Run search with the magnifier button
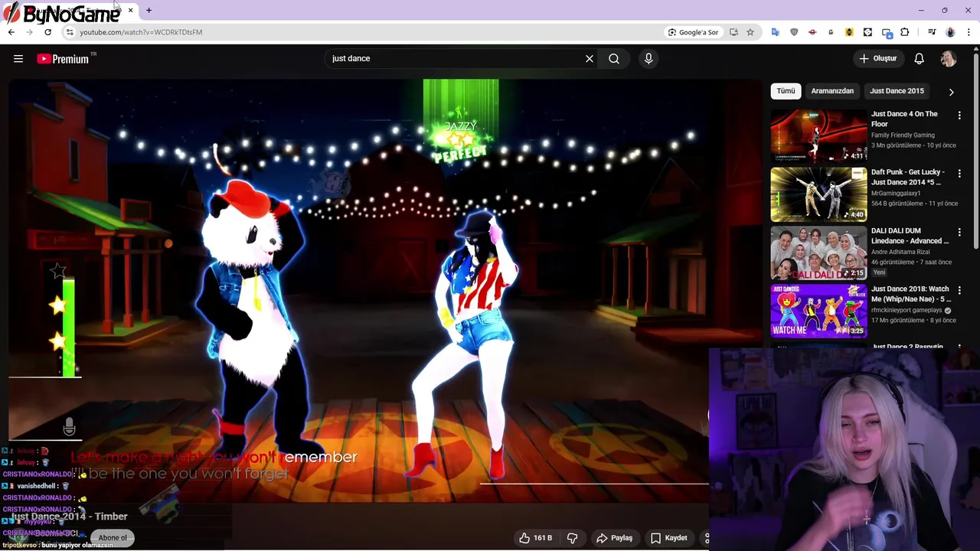Screen dimensions: 980x551 tap(614, 59)
